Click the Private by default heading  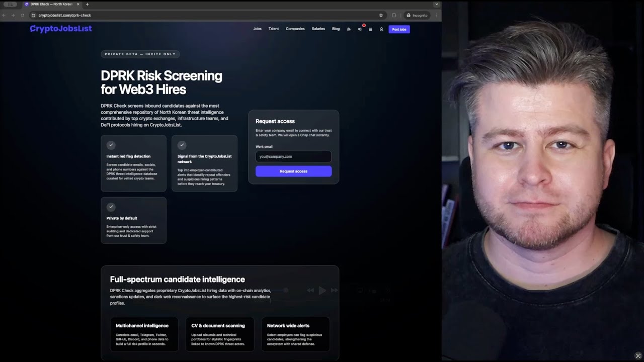click(x=122, y=218)
